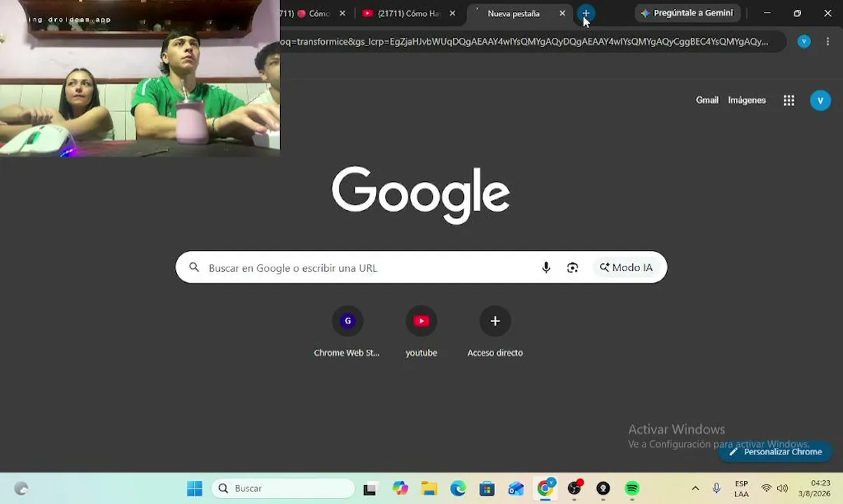Image resolution: width=843 pixels, height=504 pixels.
Task: Close the tab with the red circle icon
Action: 342,13
